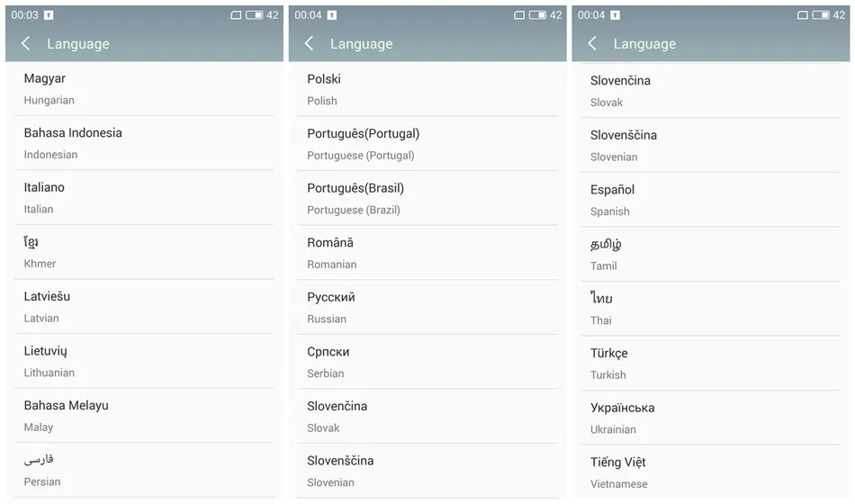Tap the back arrow above the Español list
The height and width of the screenshot is (504, 855).
(x=592, y=44)
